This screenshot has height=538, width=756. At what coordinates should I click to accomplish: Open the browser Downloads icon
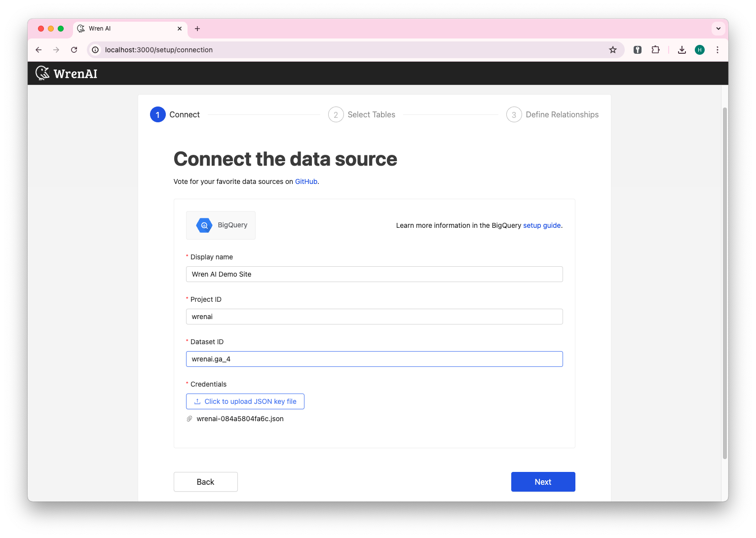[682, 50]
